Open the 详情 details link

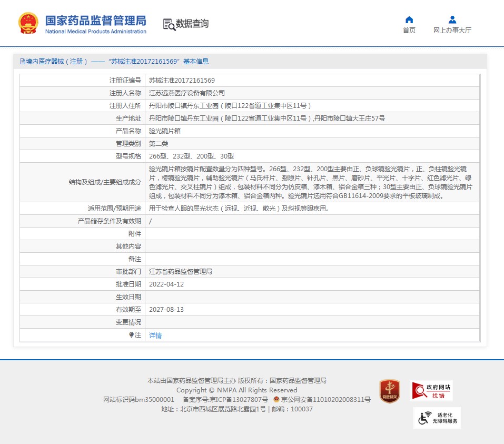click(x=155, y=336)
